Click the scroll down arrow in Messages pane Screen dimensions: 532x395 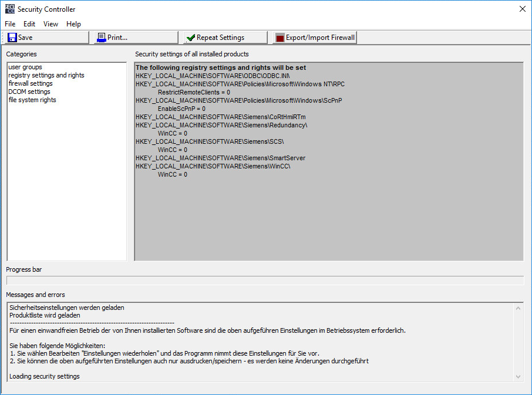click(518, 376)
